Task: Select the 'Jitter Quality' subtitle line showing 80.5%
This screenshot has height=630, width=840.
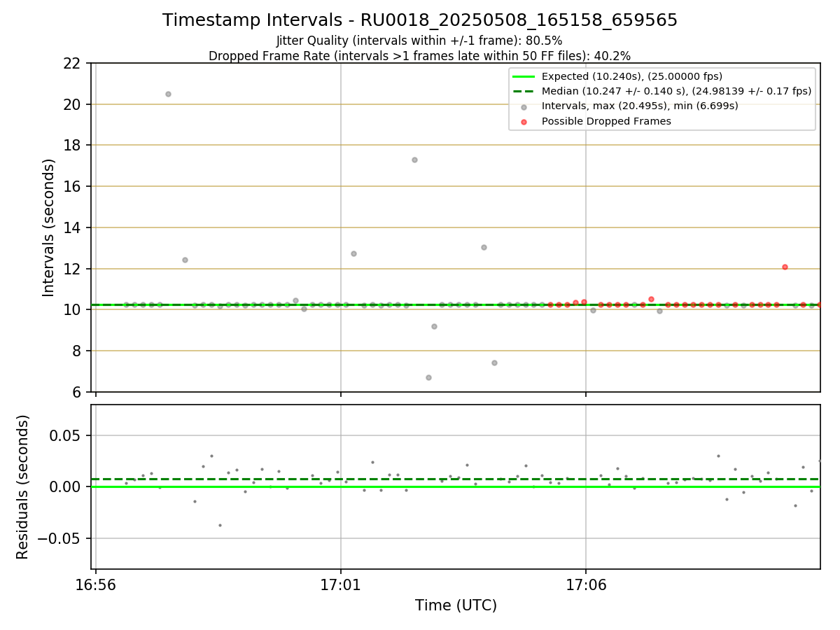Action: click(x=419, y=41)
